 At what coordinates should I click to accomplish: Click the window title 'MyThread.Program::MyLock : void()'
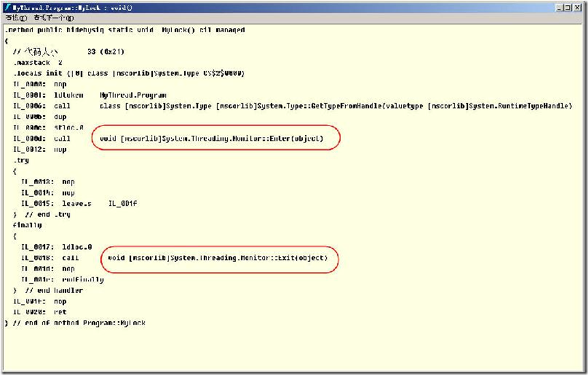coord(72,7)
